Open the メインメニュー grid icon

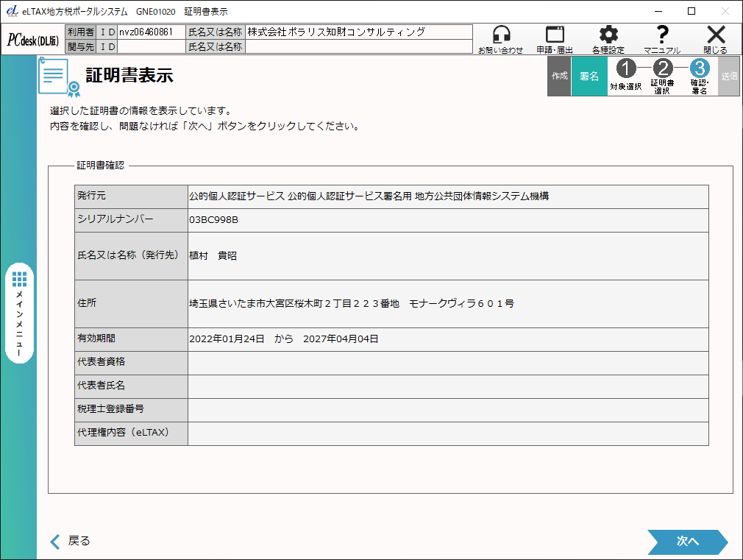point(19,280)
